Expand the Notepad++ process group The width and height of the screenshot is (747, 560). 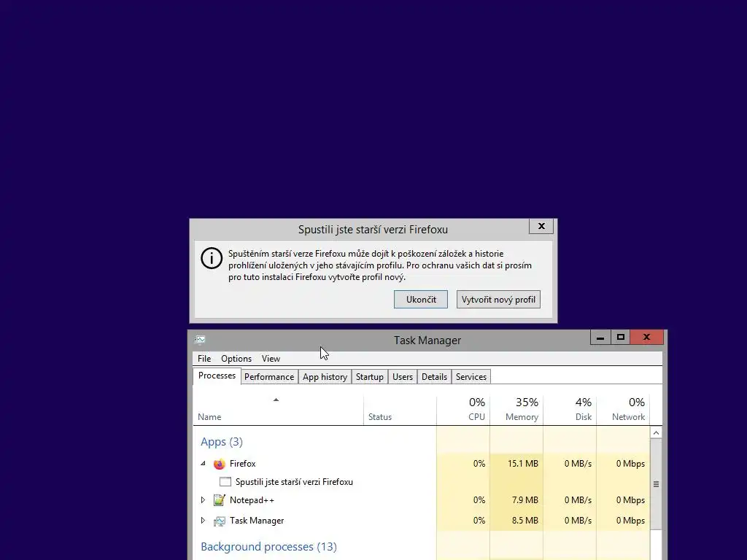(203, 500)
